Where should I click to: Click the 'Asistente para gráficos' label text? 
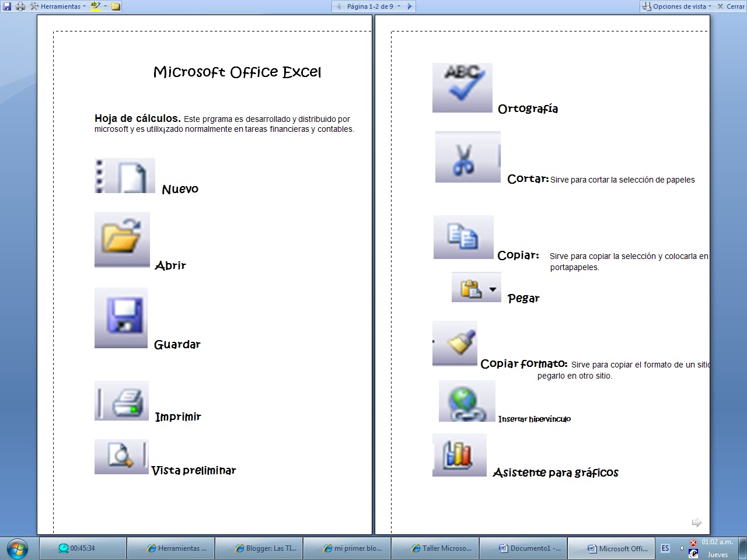coord(556,473)
